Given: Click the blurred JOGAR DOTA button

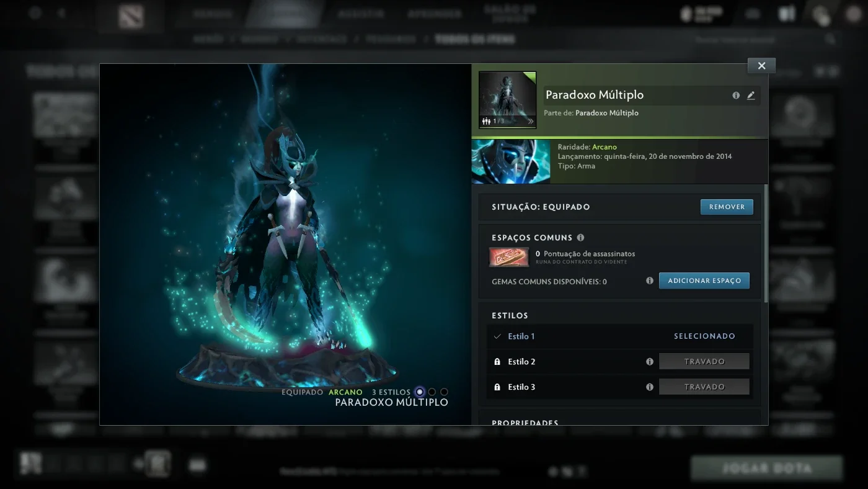Looking at the screenshot, I should (767, 468).
